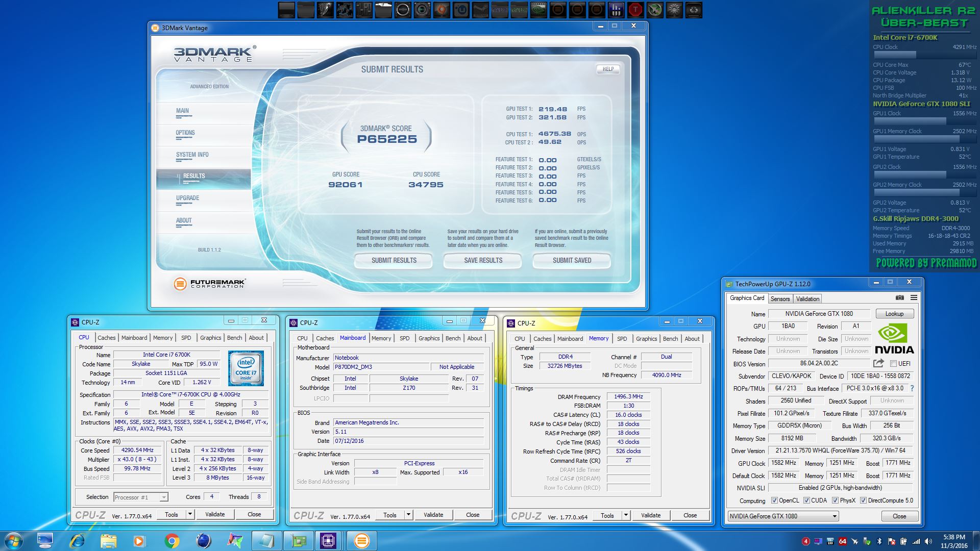The image size is (980, 551).
Task: Toggle the CUDA checkbox in GPU-Z
Action: [x=806, y=500]
